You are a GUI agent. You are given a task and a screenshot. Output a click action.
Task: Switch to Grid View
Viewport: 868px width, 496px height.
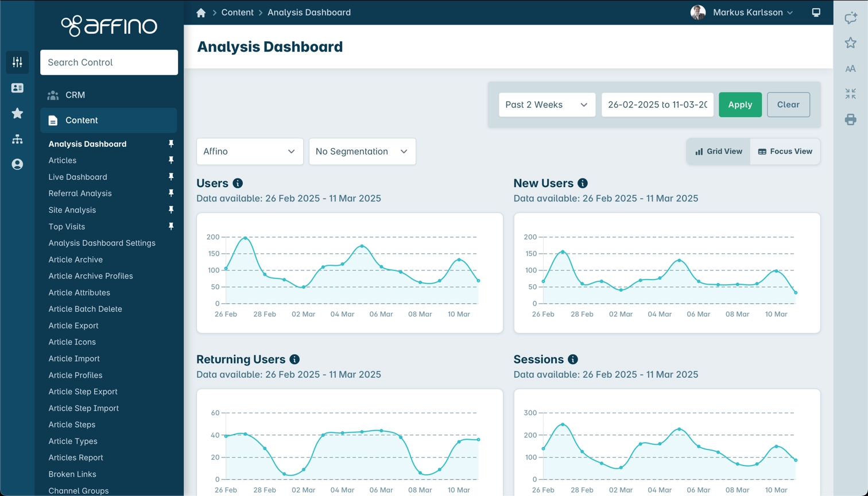coord(718,152)
